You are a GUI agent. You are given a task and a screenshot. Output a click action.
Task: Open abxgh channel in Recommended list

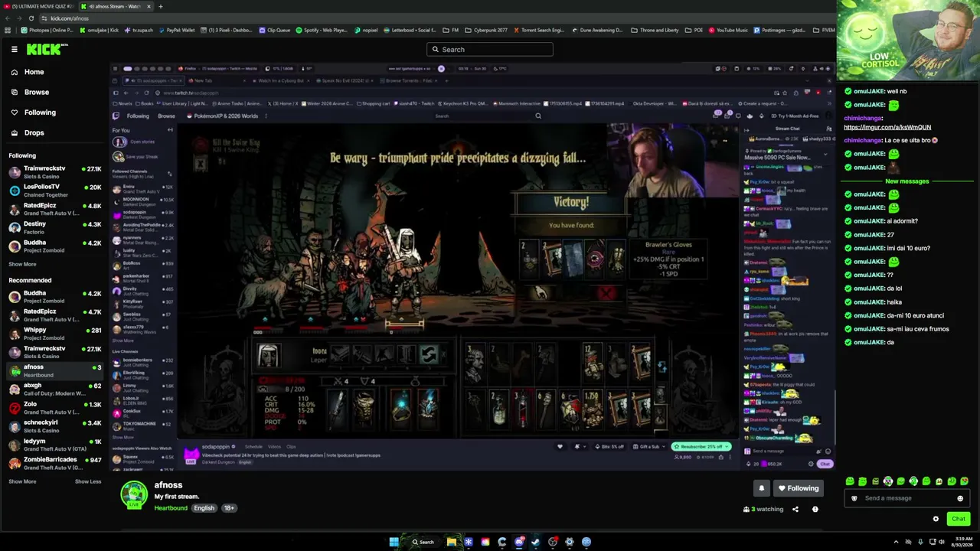tap(55, 389)
